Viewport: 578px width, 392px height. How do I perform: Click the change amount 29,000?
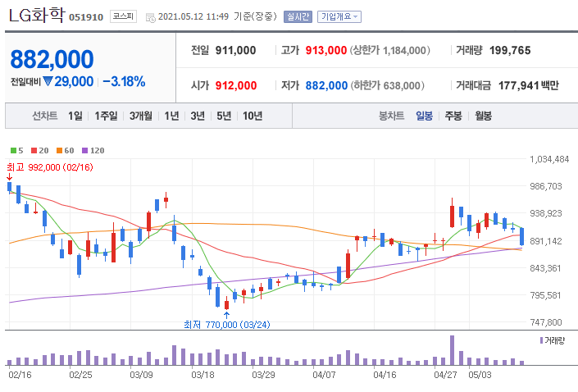click(x=74, y=81)
